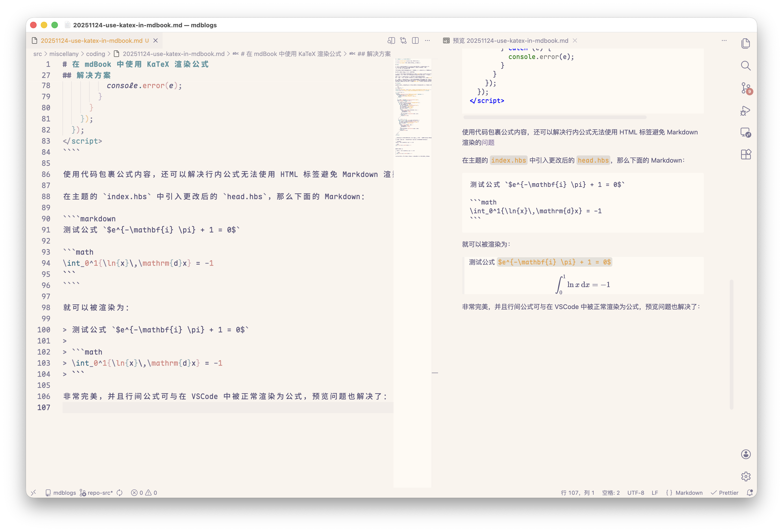783x532 pixels.
Task: Open More Actions menu in preview pane
Action: tap(724, 40)
